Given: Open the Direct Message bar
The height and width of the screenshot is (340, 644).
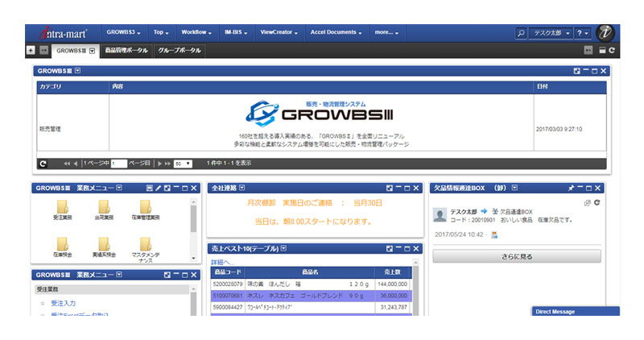Looking at the screenshot, I should [576, 311].
